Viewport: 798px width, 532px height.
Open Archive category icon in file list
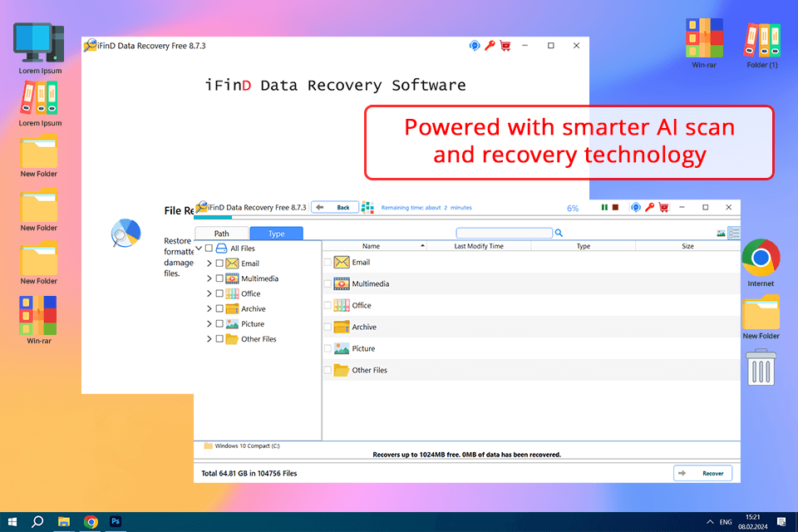pos(342,327)
